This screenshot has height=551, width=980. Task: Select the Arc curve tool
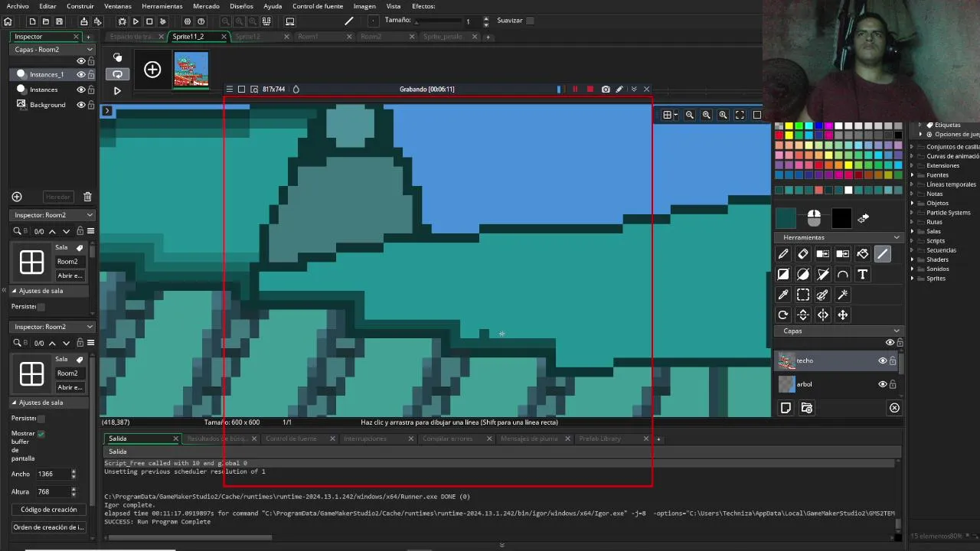pos(843,274)
